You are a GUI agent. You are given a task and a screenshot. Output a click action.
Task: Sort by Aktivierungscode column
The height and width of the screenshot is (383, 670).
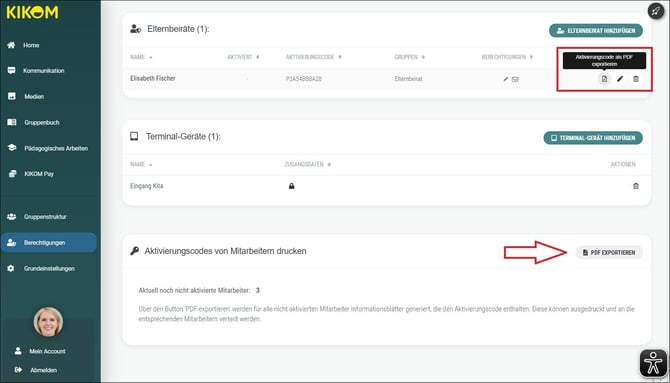tap(314, 57)
